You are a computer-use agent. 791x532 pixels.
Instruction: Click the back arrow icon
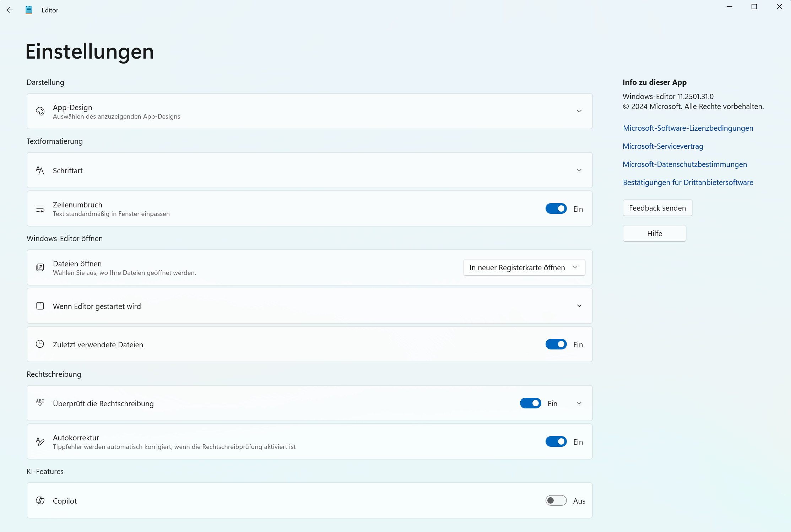pyautogui.click(x=10, y=10)
